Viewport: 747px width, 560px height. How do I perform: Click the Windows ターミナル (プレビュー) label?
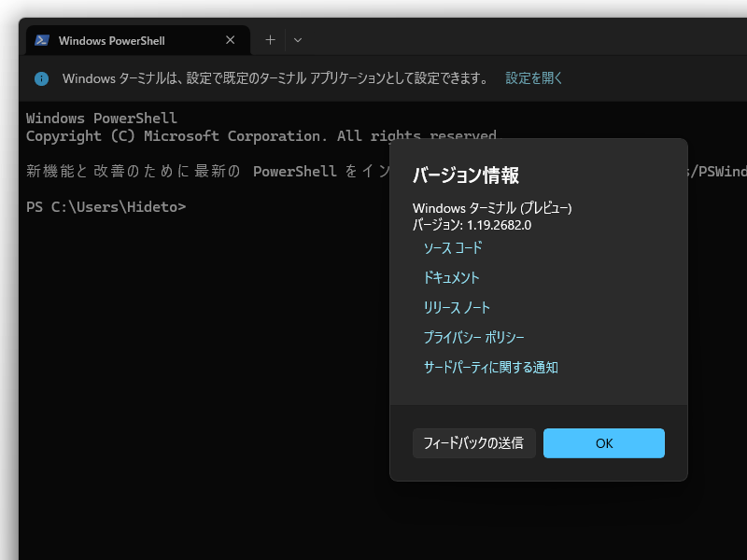click(492, 206)
